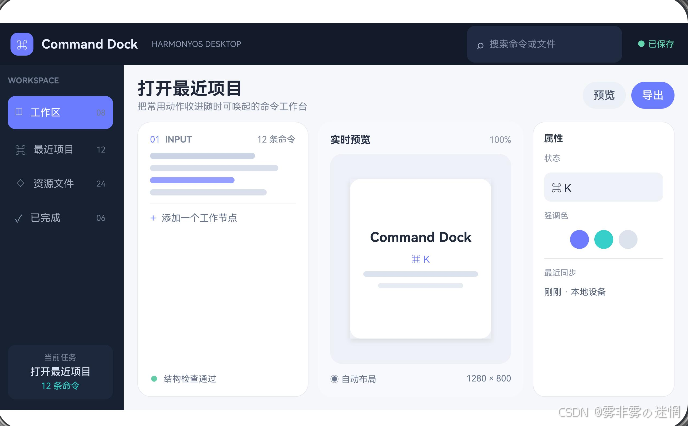Click the 12 条命令 label in INPUT card
This screenshot has height=426, width=688.
pyautogui.click(x=276, y=139)
